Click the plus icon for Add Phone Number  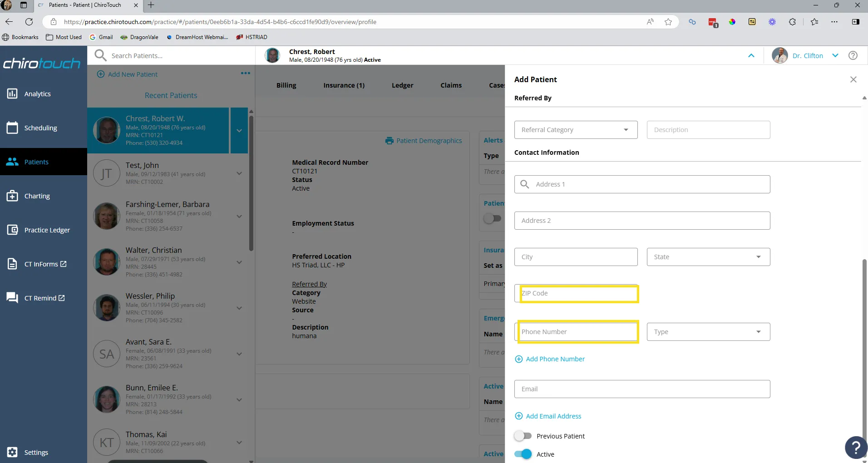(519, 359)
